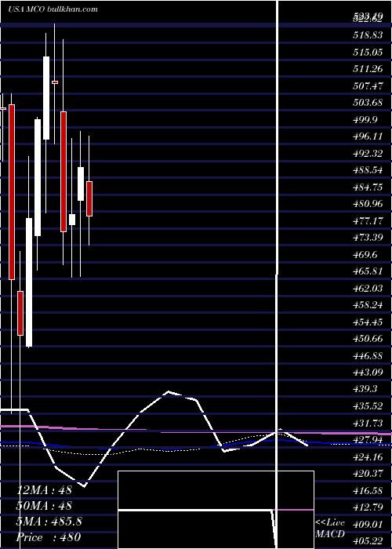Click the 462.03 price axis label
Screen dimensions: 392x549
(x=368, y=289)
